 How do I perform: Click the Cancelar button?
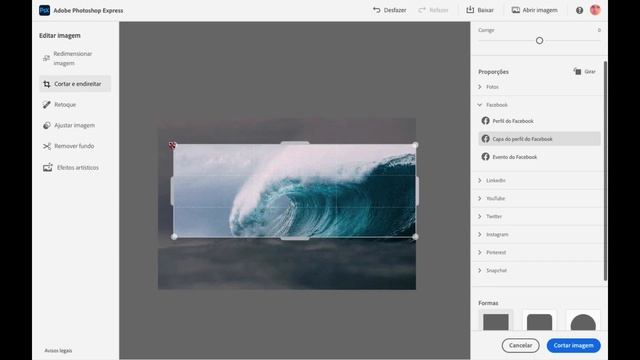point(520,345)
